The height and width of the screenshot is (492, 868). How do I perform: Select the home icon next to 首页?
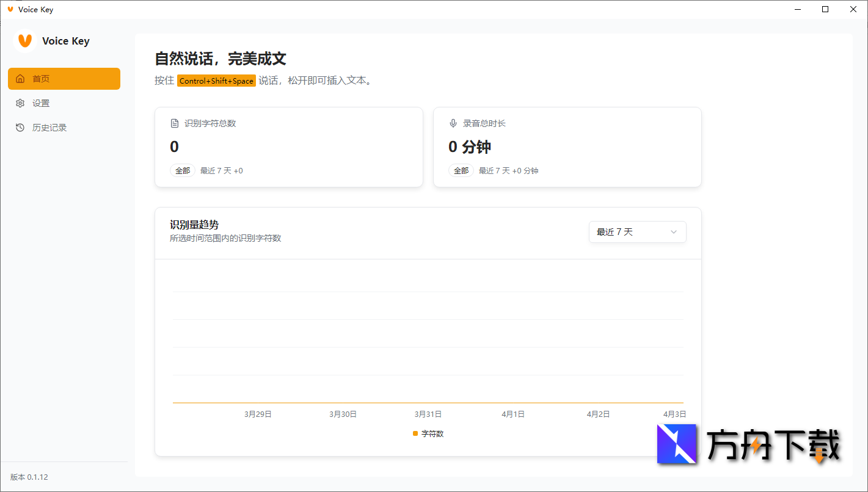tap(20, 78)
